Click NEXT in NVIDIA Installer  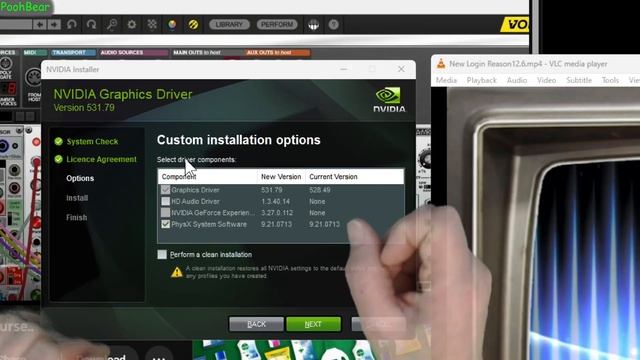coord(313,324)
